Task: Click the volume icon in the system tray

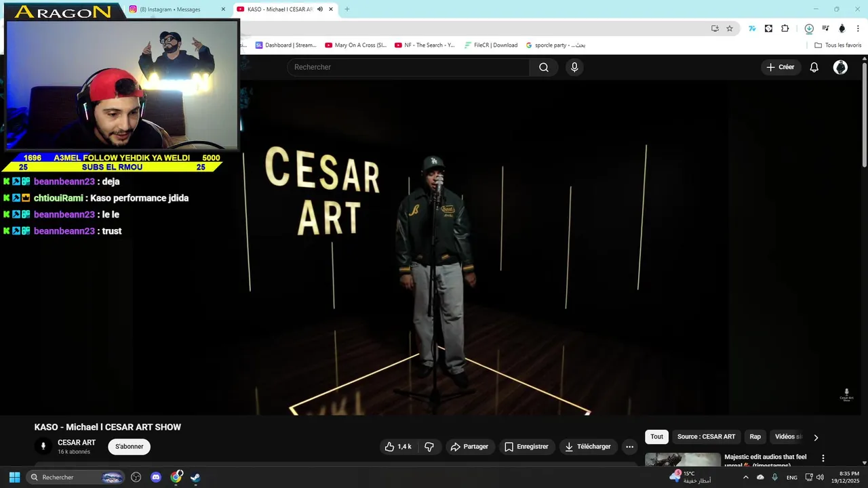Action: click(x=821, y=477)
